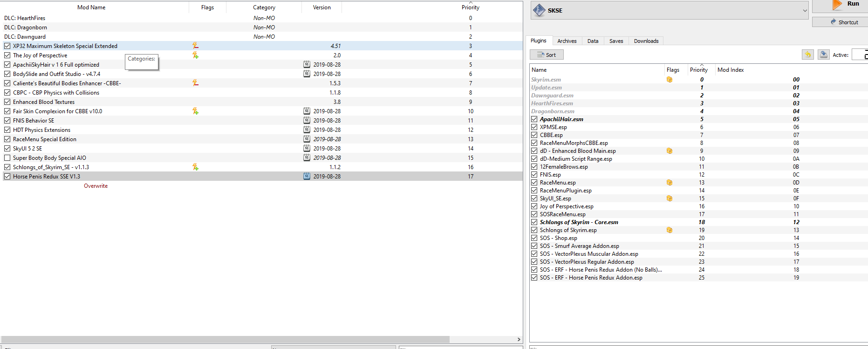Image resolution: width=868 pixels, height=349 pixels.
Task: Click the archive flag icon for RaceMenu.esp
Action: point(670,183)
